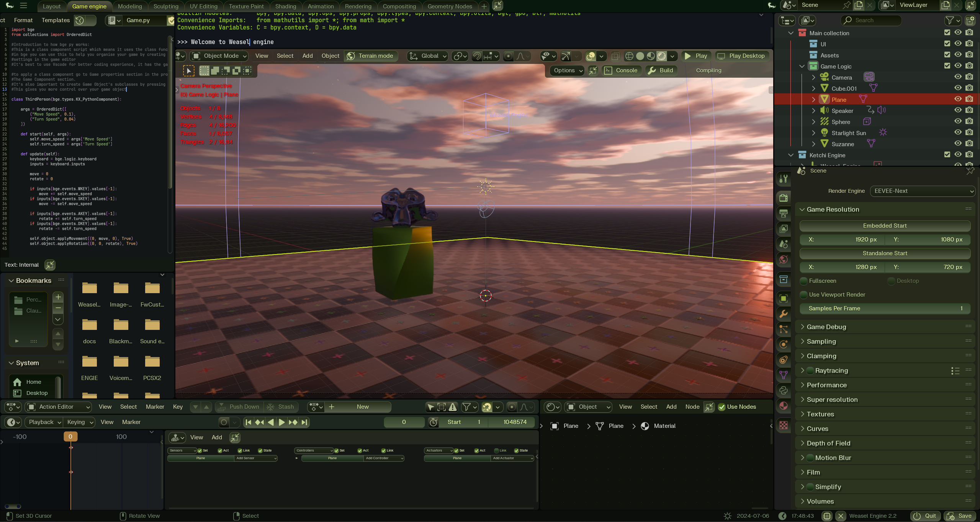The width and height of the screenshot is (980, 522).
Task: Toggle the Use Nodes checkbox
Action: (x=722, y=407)
